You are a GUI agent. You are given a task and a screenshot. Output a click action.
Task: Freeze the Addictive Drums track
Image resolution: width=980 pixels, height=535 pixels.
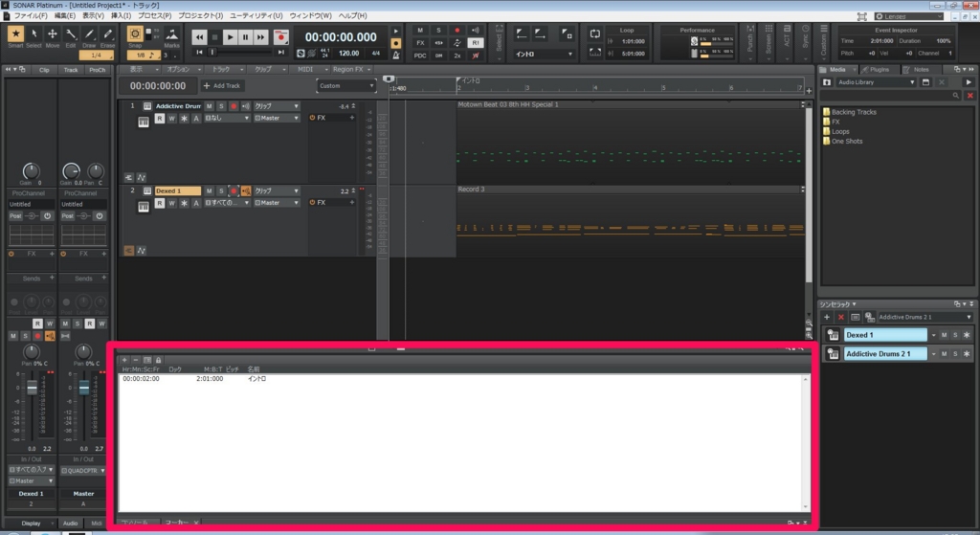click(x=184, y=118)
